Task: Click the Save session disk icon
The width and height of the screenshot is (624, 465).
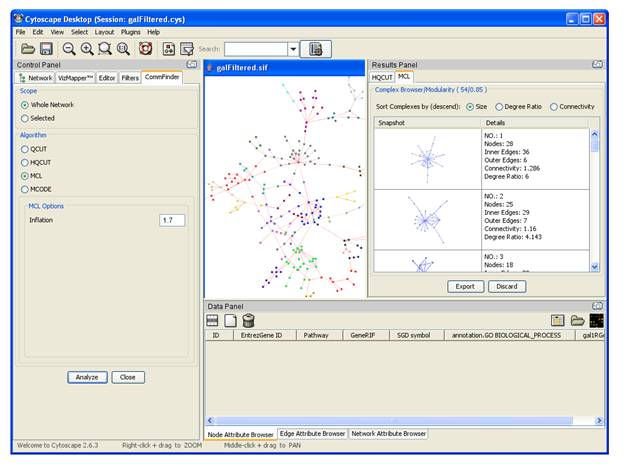Action: [46, 49]
